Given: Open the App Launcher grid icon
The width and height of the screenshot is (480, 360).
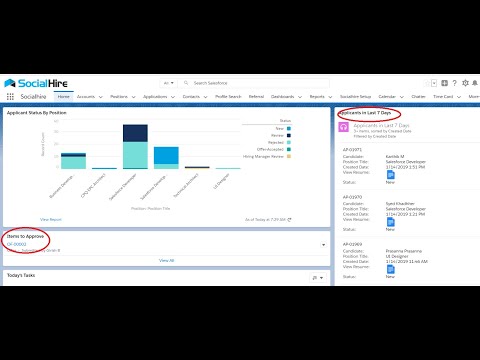Looking at the screenshot, I should tap(10, 97).
